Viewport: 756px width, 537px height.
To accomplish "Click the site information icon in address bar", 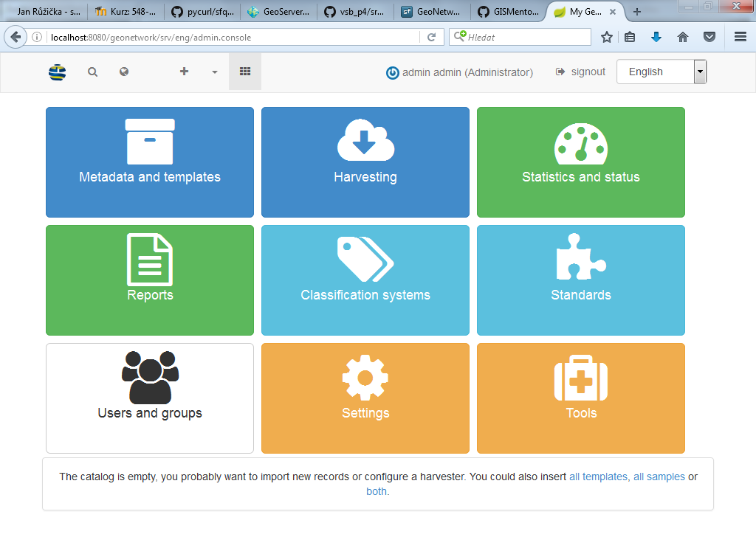I will [37, 37].
